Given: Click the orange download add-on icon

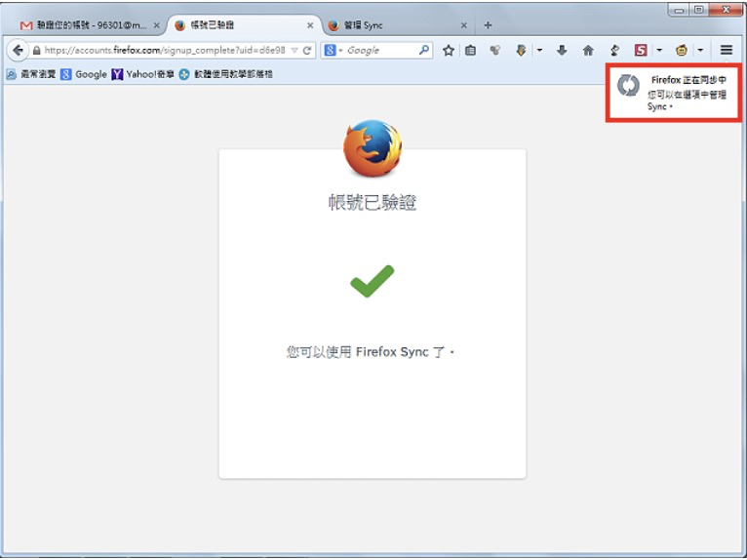Looking at the screenshot, I should [521, 50].
